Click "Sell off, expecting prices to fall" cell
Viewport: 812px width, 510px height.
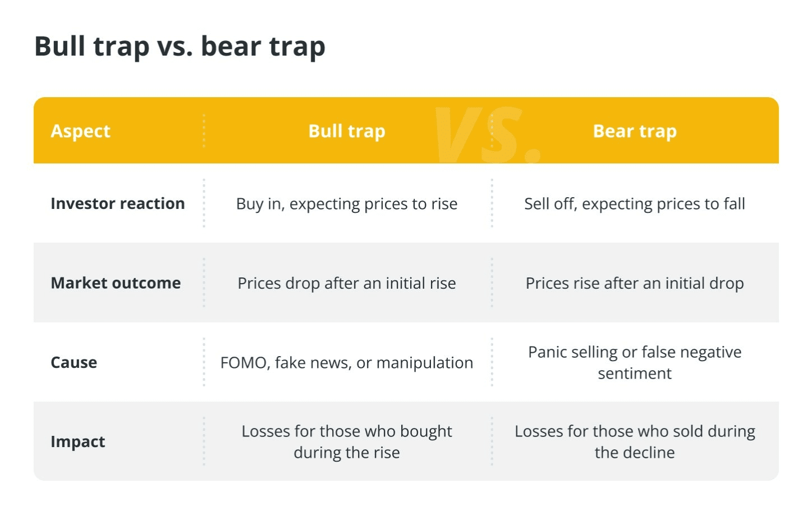(635, 204)
